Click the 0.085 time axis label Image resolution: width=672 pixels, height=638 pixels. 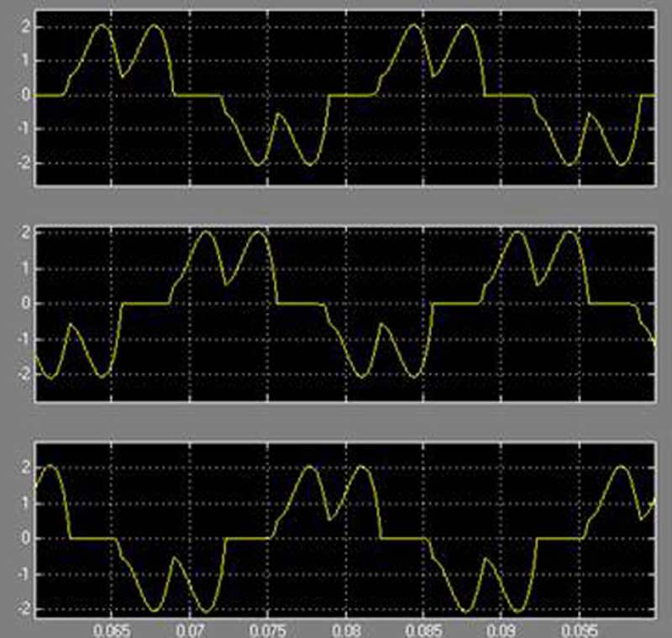coord(424,628)
